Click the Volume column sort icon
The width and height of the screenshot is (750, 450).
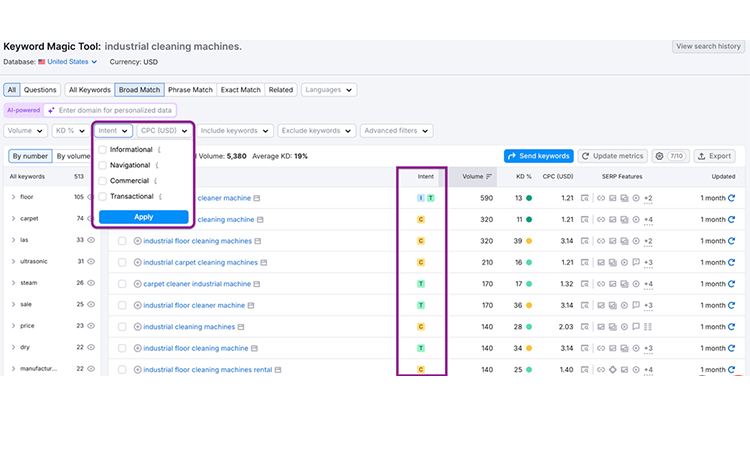489,176
